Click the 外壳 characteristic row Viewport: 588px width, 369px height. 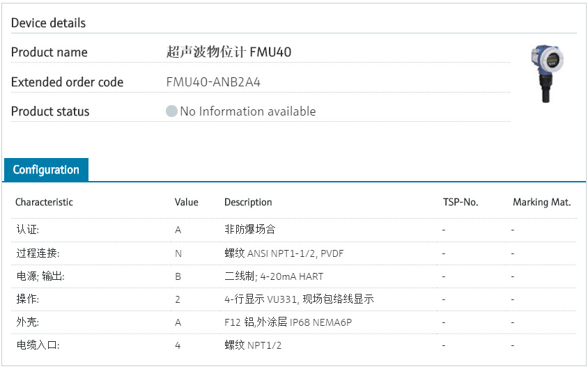[29, 322]
